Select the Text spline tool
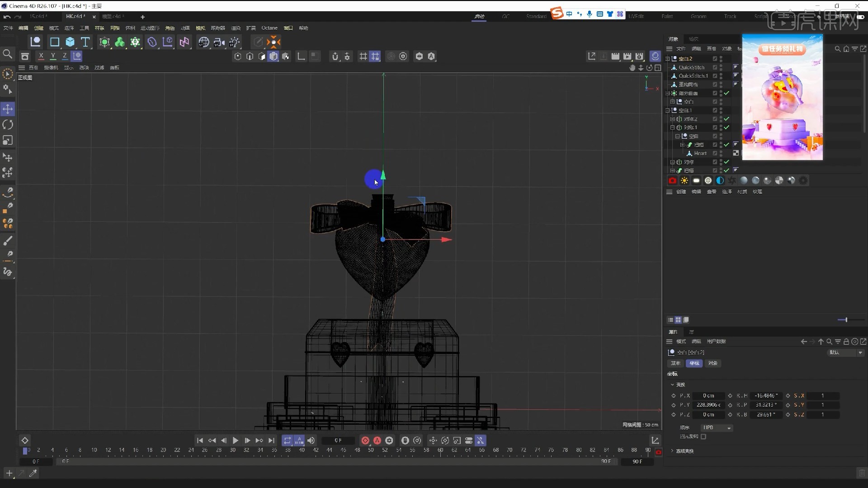This screenshot has width=868, height=488. point(85,42)
